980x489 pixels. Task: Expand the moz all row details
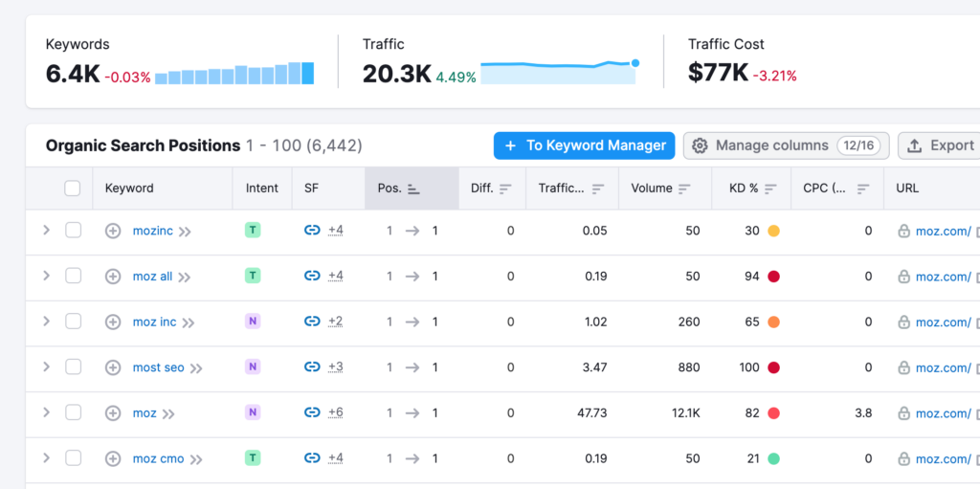click(x=46, y=276)
